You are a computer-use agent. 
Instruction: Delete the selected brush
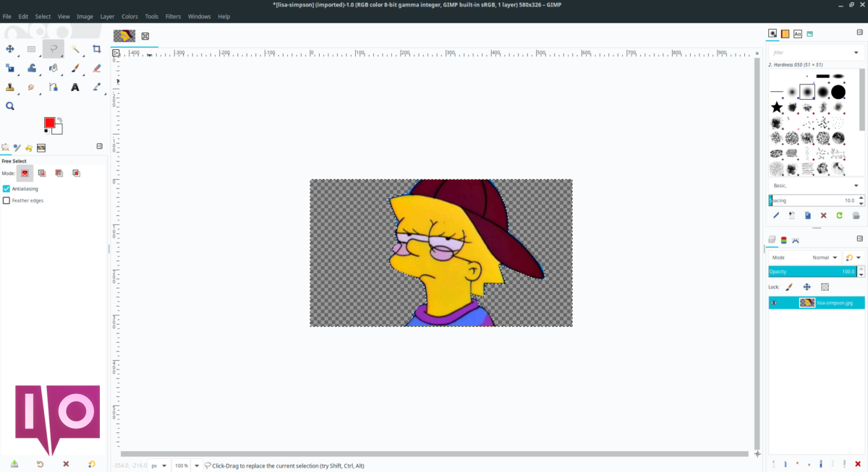click(x=823, y=215)
